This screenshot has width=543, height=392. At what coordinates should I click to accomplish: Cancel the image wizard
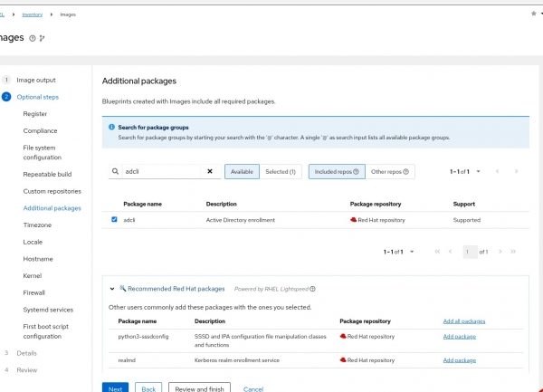pos(253,389)
